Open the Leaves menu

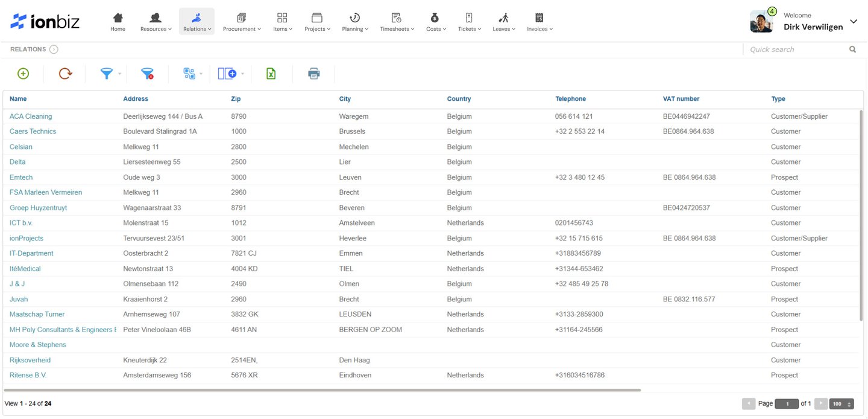click(x=504, y=22)
